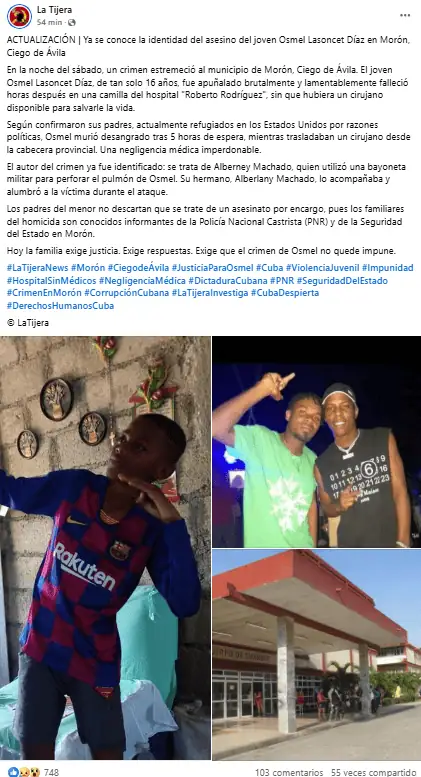Open La Tijera profile picture

point(19,16)
